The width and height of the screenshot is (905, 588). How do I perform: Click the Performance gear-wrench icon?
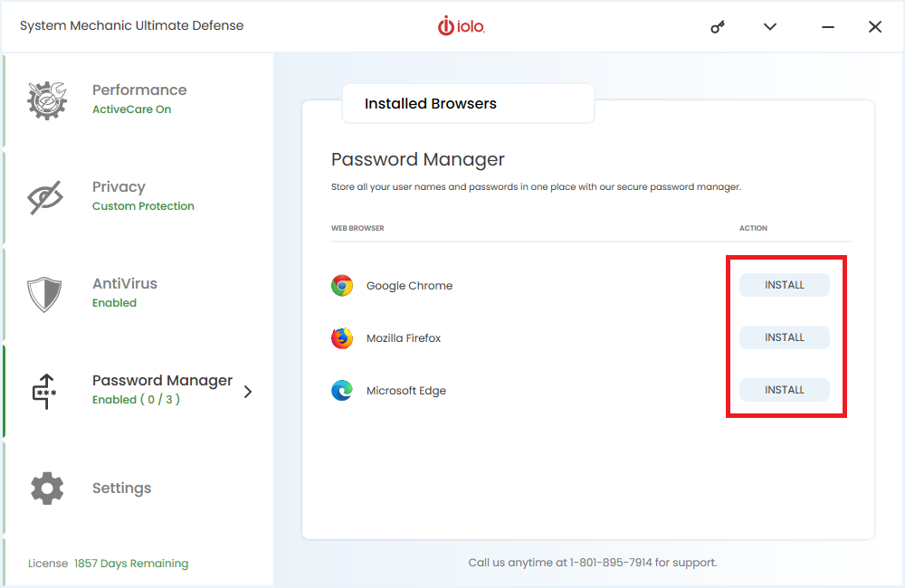pyautogui.click(x=47, y=100)
